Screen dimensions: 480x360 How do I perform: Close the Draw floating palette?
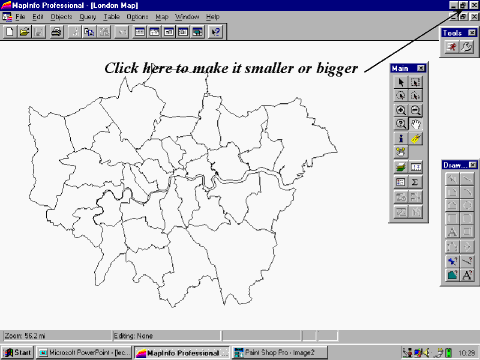473,165
